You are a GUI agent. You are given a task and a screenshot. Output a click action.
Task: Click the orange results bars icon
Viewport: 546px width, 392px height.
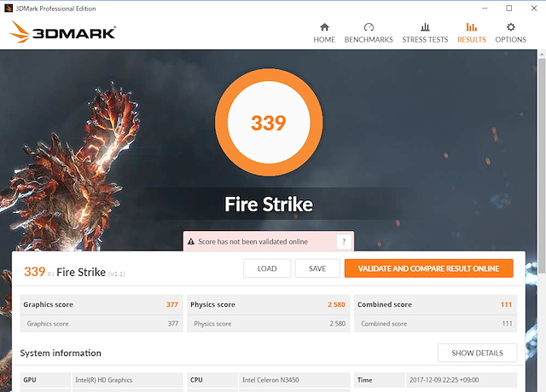tap(472, 27)
